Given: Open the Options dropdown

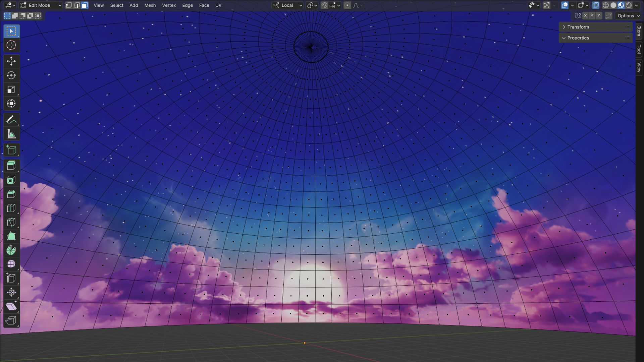Looking at the screenshot, I should (x=629, y=16).
